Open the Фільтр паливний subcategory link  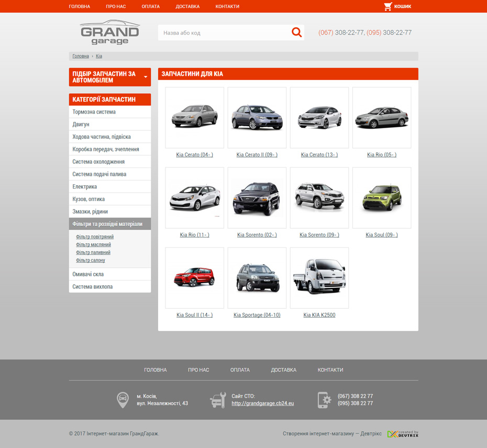coord(93,252)
